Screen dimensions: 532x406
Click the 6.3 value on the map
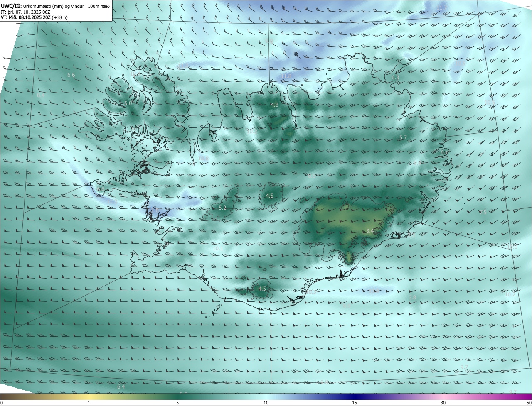pyautogui.click(x=395, y=77)
